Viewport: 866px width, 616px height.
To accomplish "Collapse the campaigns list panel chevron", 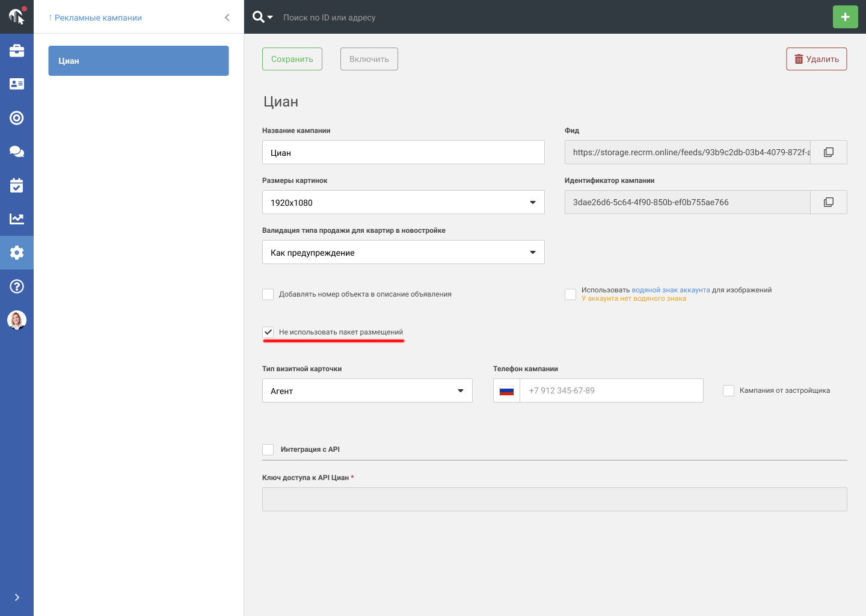I will (x=227, y=17).
